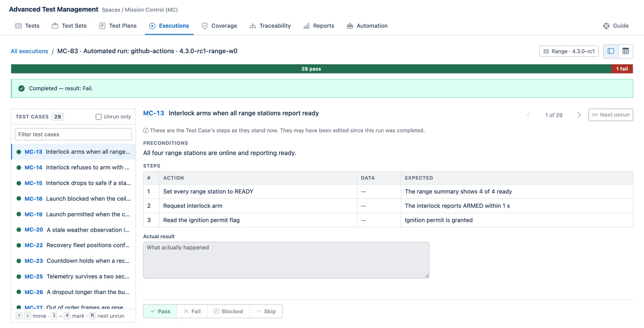This screenshot has width=644, height=328.
Task: Select MC-14 Interlock refuses to arm
Action: (x=74, y=167)
